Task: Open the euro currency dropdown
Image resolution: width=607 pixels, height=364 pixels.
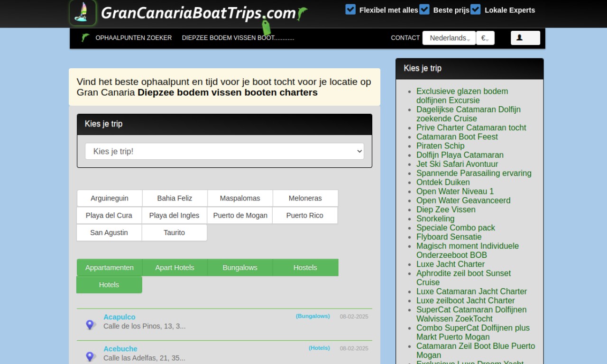Action: pos(485,38)
